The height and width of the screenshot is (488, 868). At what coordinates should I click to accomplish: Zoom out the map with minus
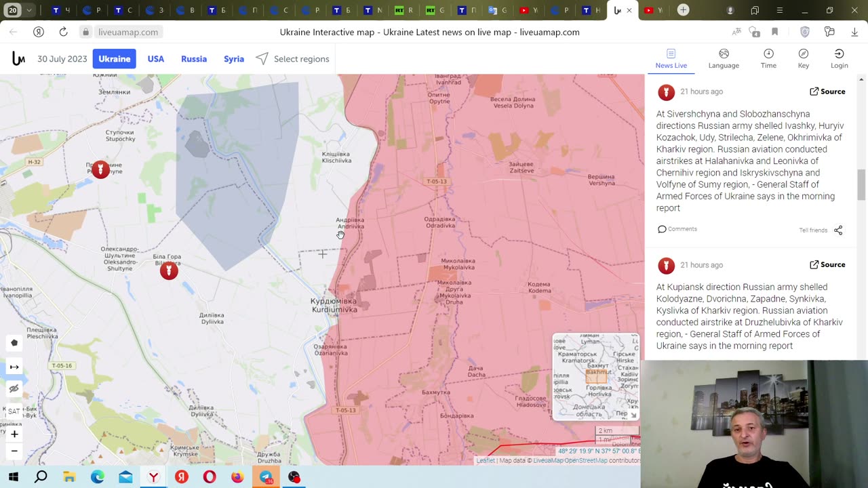14,451
